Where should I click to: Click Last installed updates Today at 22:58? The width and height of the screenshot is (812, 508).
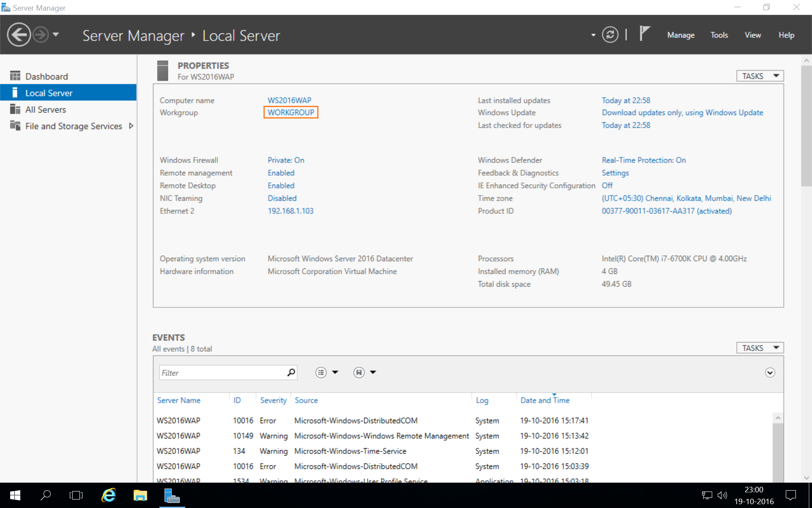(626, 100)
